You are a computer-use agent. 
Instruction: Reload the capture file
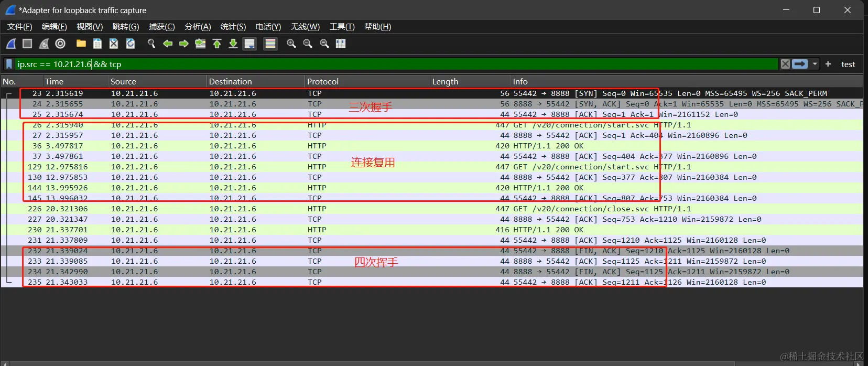click(131, 44)
